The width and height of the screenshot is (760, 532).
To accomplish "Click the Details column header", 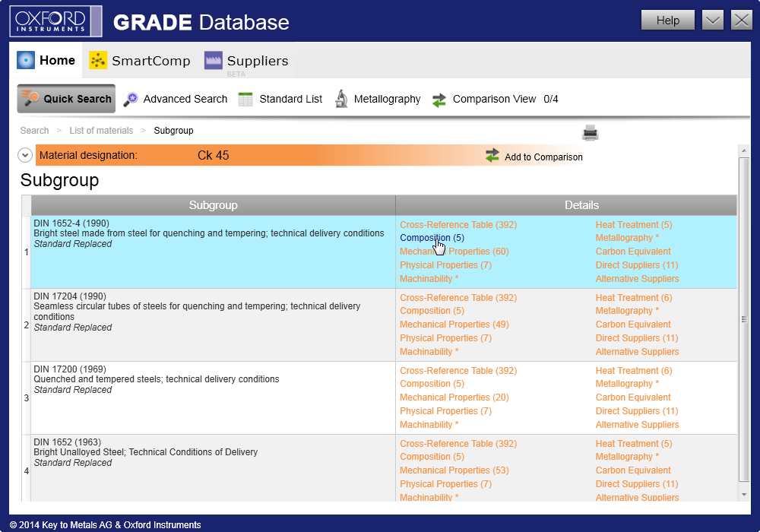I will [x=566, y=205].
